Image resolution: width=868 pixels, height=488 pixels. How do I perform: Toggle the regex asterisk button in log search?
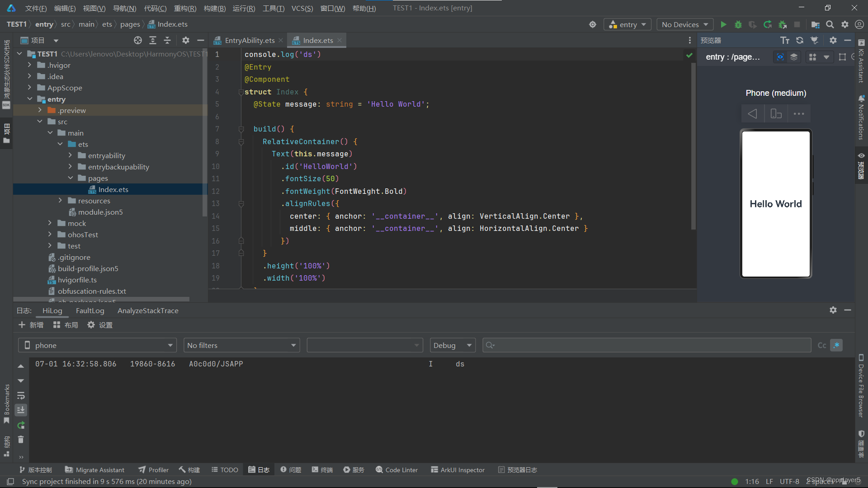coord(836,345)
